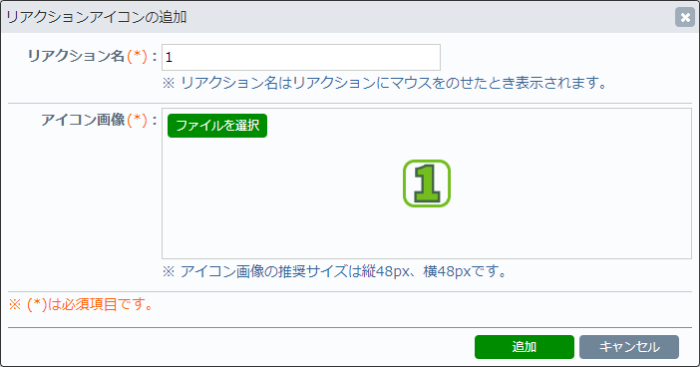The width and height of the screenshot is (700, 367).
Task: Click the asterisk beside アイコン画像
Action: pyautogui.click(x=137, y=120)
